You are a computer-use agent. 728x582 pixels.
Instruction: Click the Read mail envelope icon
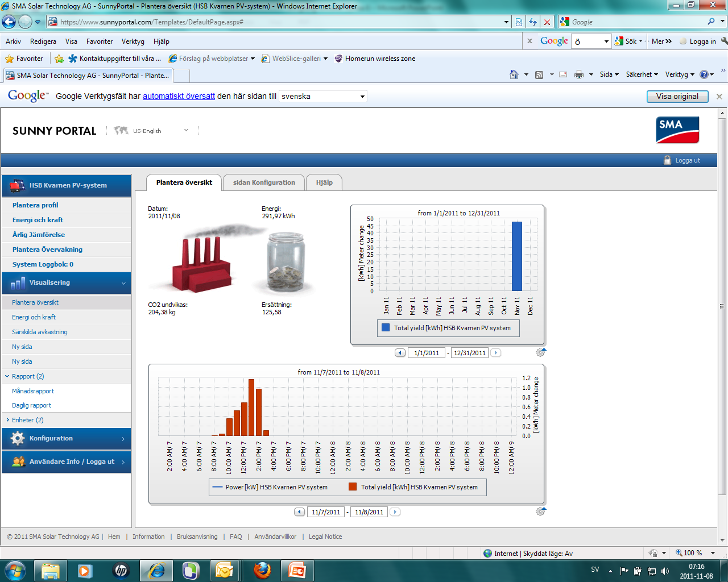(563, 74)
